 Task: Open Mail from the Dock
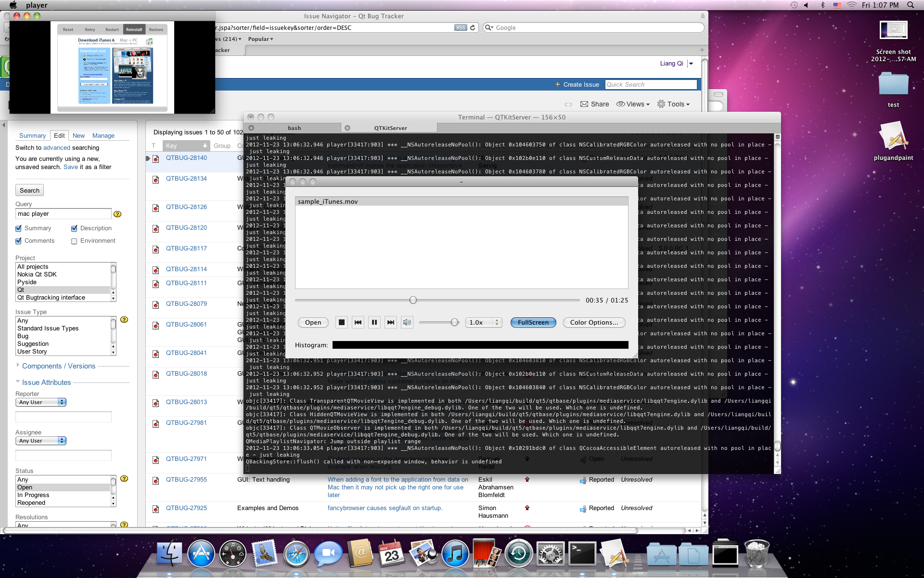coord(264,553)
